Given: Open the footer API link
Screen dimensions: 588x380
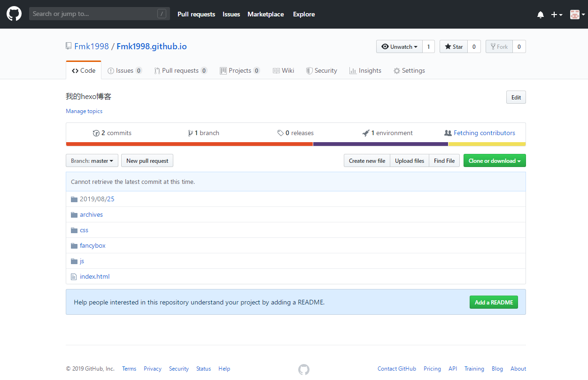Looking at the screenshot, I should (453, 369).
